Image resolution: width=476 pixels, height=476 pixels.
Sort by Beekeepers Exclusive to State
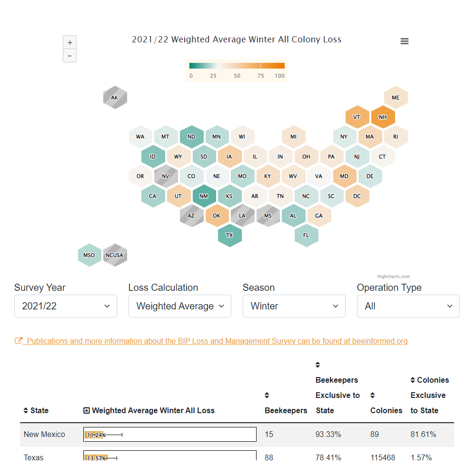point(318,365)
